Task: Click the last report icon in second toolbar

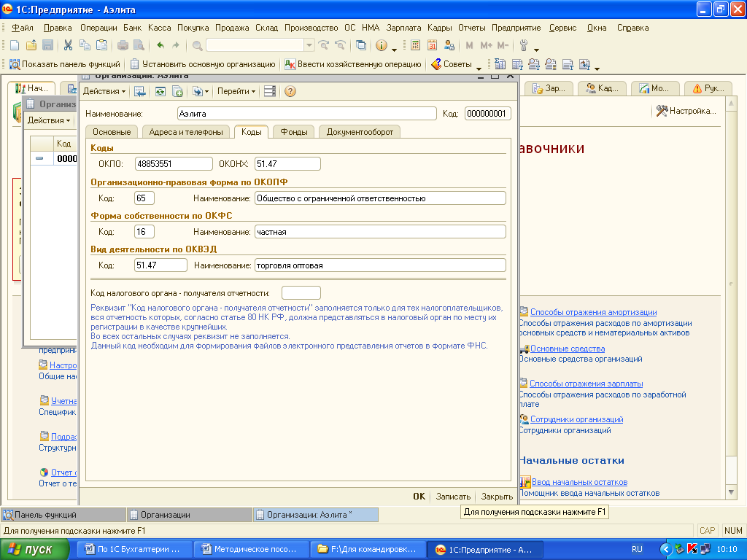Action: [585, 64]
